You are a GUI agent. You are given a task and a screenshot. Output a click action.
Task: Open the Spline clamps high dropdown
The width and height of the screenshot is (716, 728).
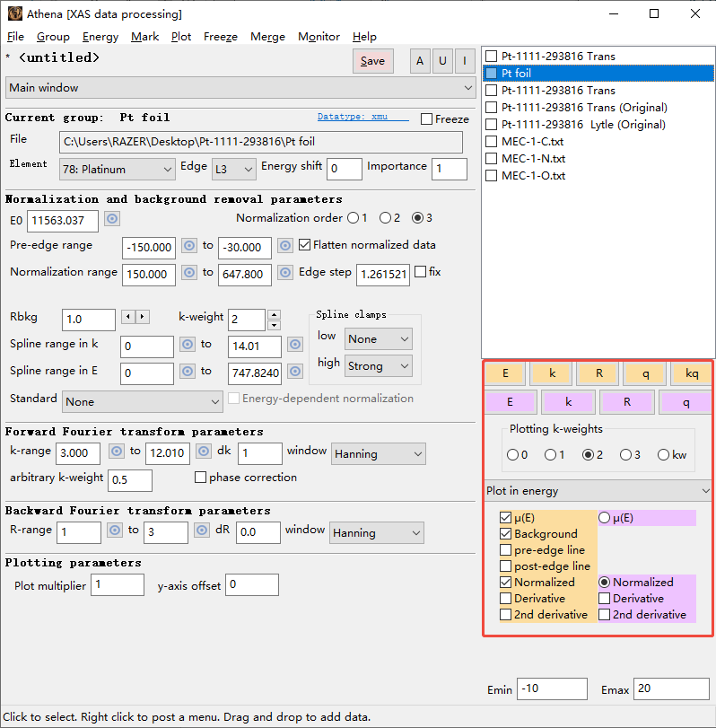[378, 365]
